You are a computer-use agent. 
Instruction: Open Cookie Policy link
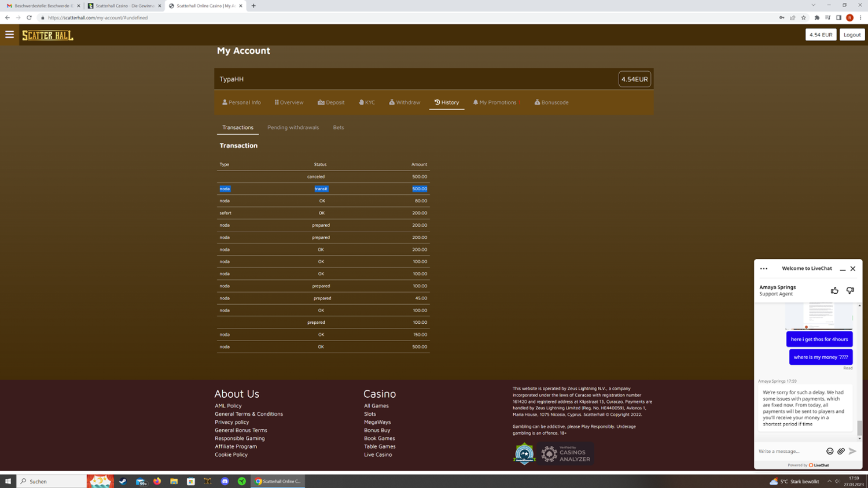coord(231,454)
